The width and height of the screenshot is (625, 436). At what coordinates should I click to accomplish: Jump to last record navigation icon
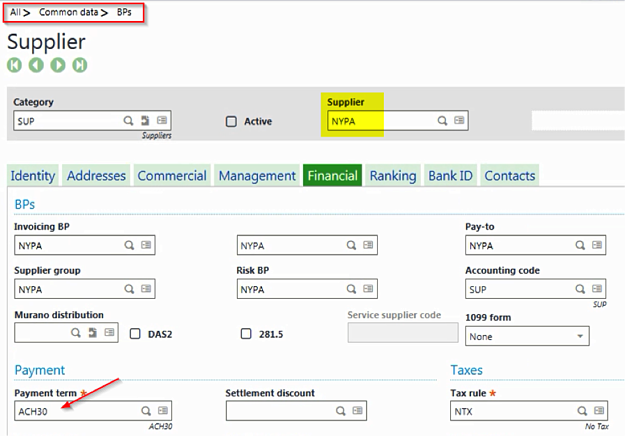[x=79, y=65]
